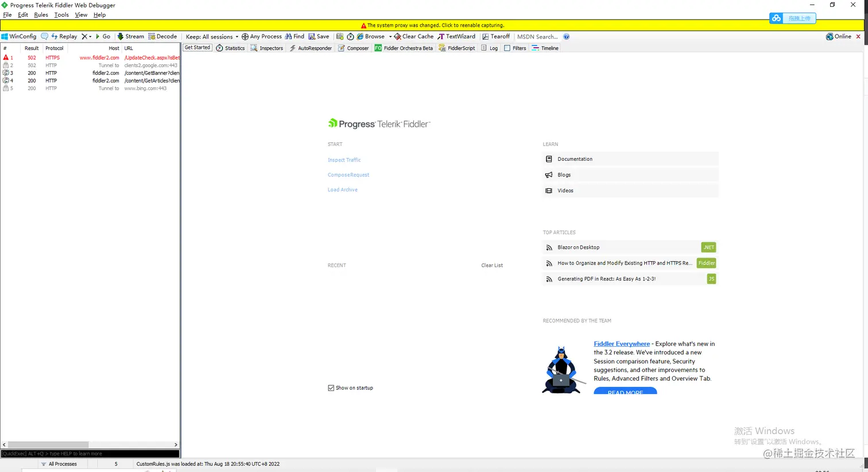The width and height of the screenshot is (868, 472).
Task: Click the Any Process target picker
Action: [x=262, y=37]
